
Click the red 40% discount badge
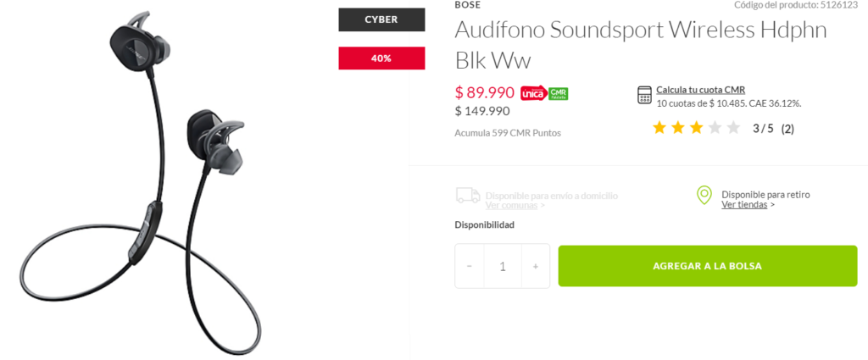(381, 58)
